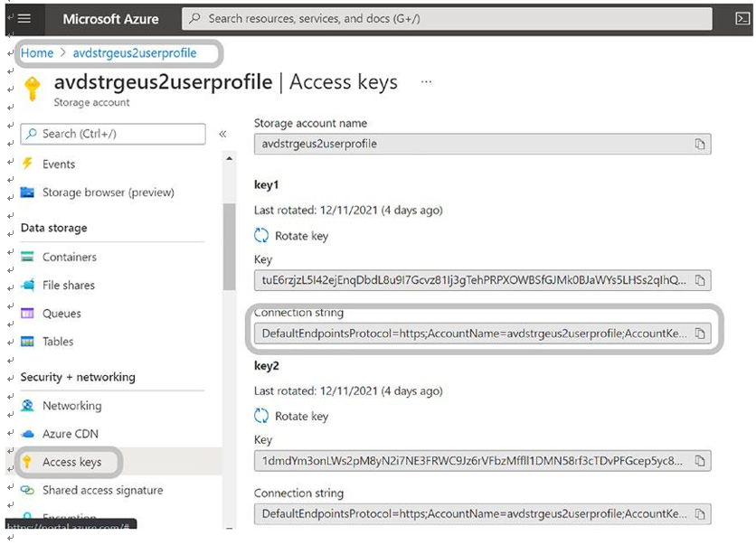Viewport: 756px width, 545px height.
Task: Copy the key2 connection string
Action: tap(700, 513)
